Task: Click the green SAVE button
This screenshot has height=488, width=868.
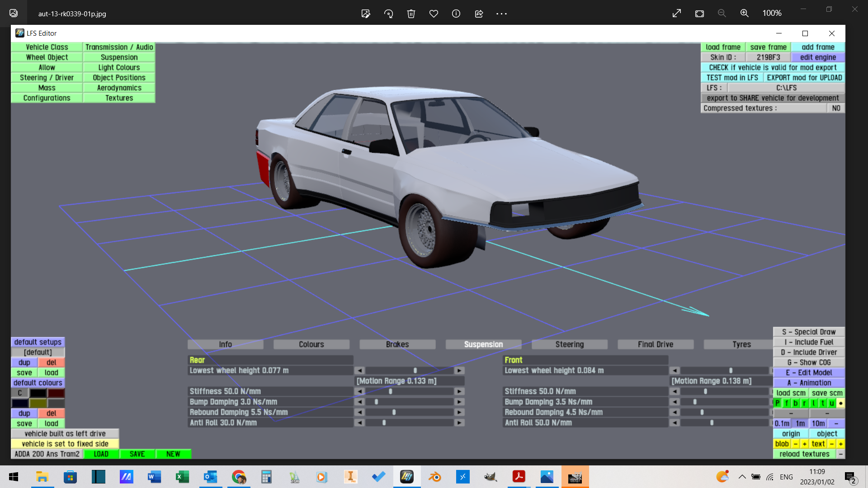Action: (x=137, y=454)
